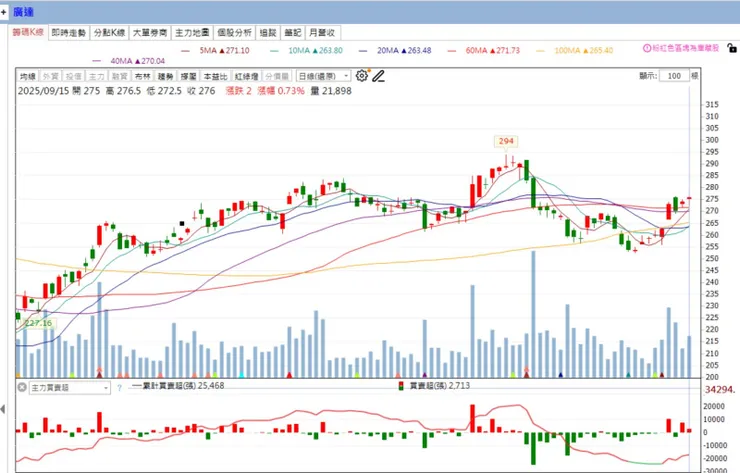The image size is (740, 473).
Task: Open the 主力買賣超 indicator dropdown
Action: (70, 388)
